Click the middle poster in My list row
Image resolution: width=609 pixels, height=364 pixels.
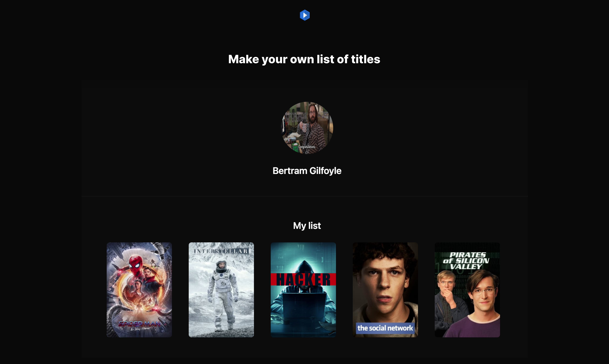(x=303, y=289)
